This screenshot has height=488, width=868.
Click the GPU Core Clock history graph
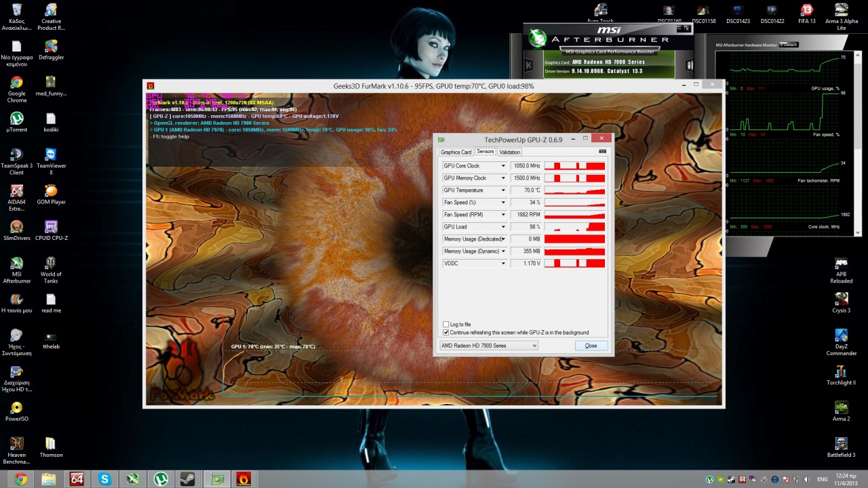click(x=574, y=166)
